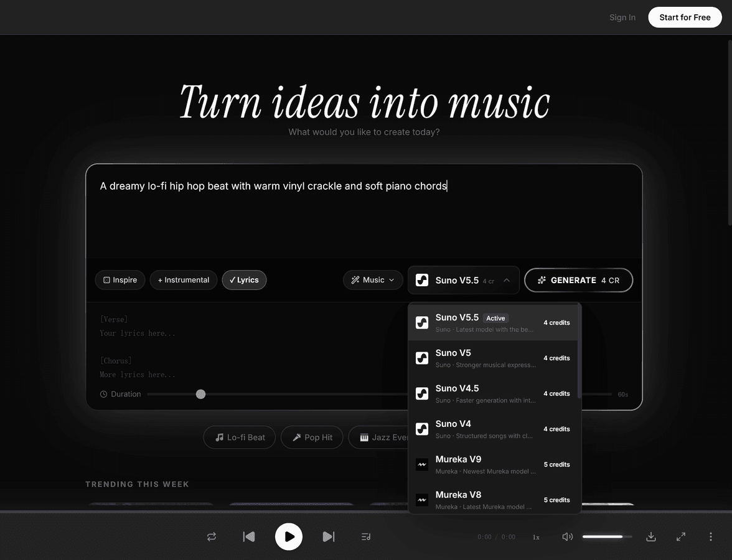
Task: Click the chevron on the Music dropdown
Action: 392,280
